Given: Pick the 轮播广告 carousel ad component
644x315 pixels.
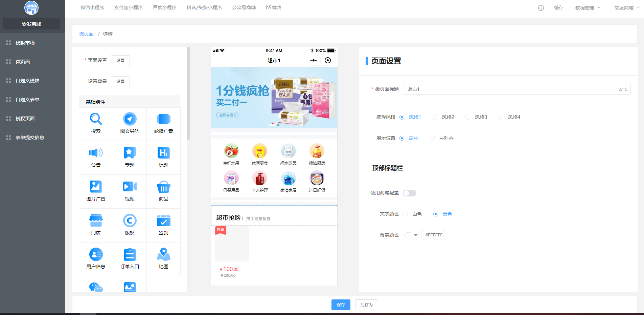Looking at the screenshot, I should (x=163, y=120).
